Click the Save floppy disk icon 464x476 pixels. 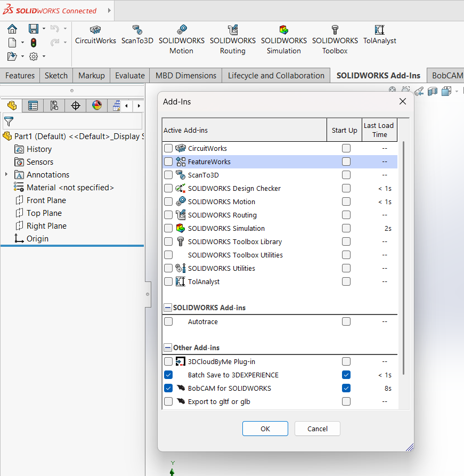point(34,29)
